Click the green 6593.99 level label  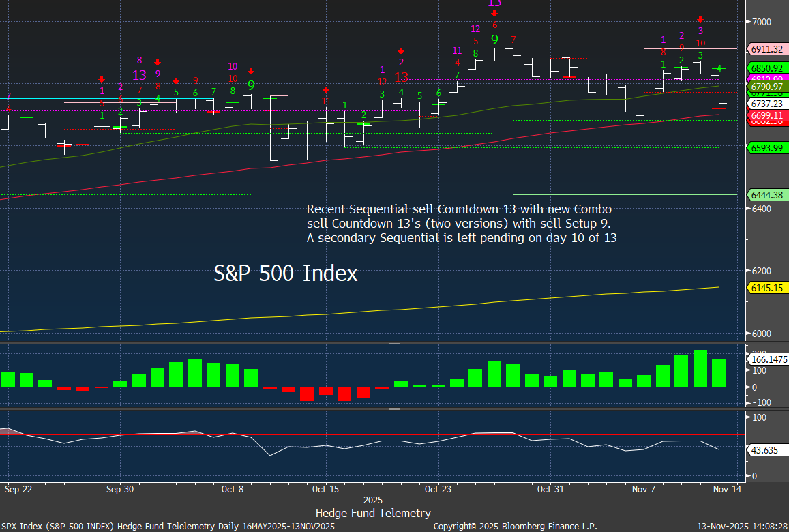[x=766, y=147]
